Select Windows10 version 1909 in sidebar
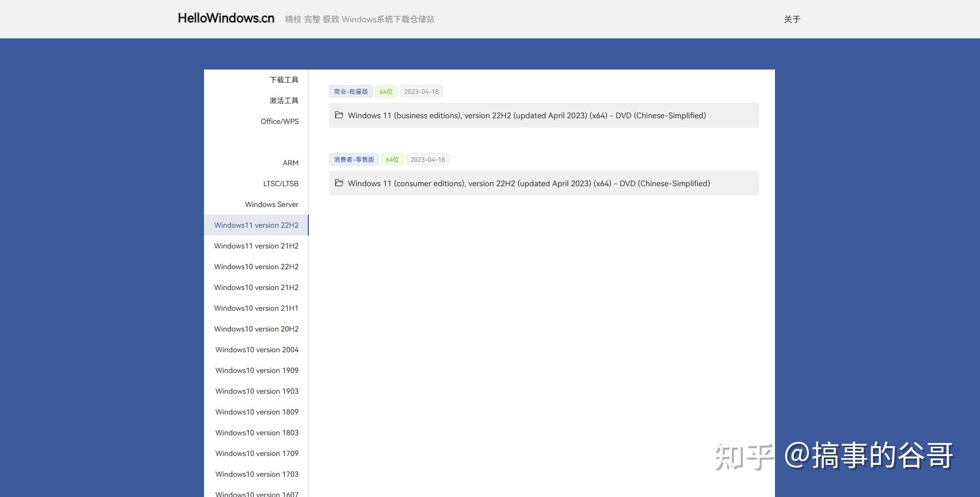The height and width of the screenshot is (497, 980). point(257,370)
